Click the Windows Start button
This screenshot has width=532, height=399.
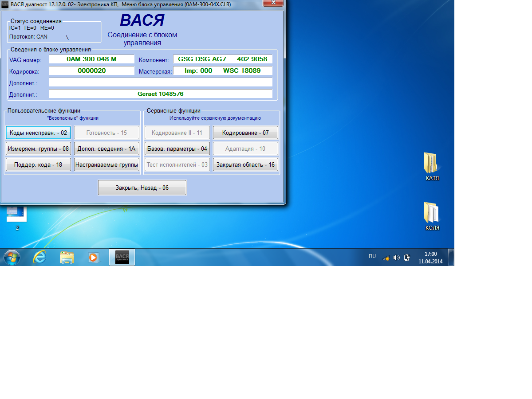point(12,257)
